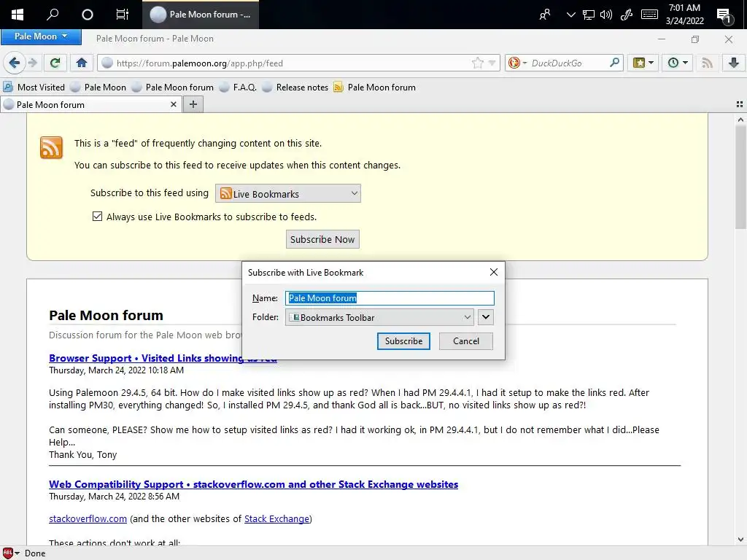The width and height of the screenshot is (747, 560).
Task: Click the DuckDuckGo search engine icon
Action: (x=514, y=63)
